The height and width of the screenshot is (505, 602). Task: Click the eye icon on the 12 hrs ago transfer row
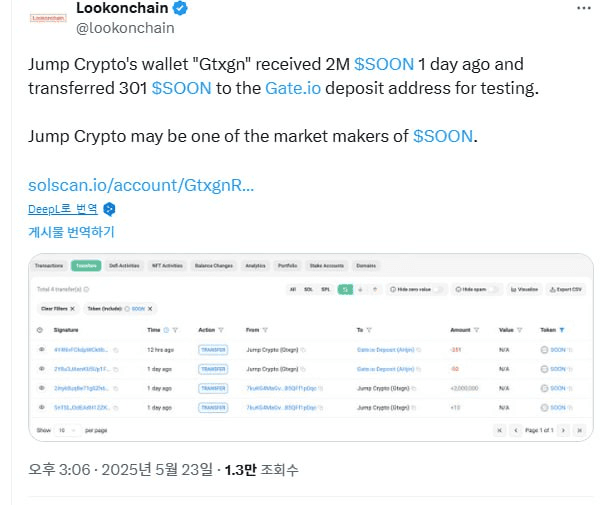41,349
